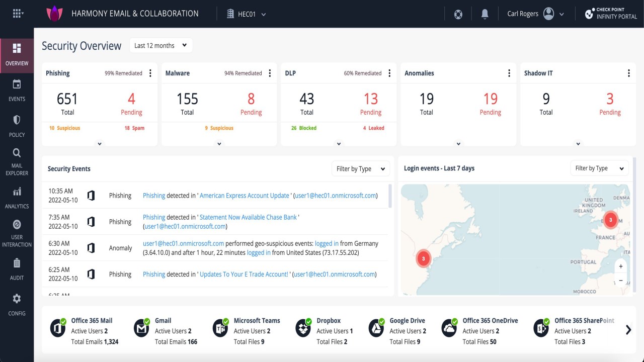Open Anomalies card three-dot menu
The width and height of the screenshot is (644, 362).
pyautogui.click(x=509, y=73)
